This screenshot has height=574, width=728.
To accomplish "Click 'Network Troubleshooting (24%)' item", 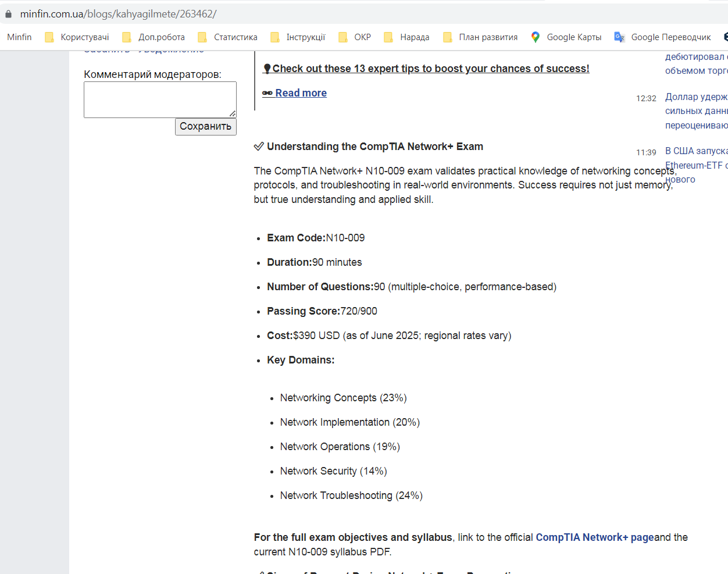I will [351, 495].
